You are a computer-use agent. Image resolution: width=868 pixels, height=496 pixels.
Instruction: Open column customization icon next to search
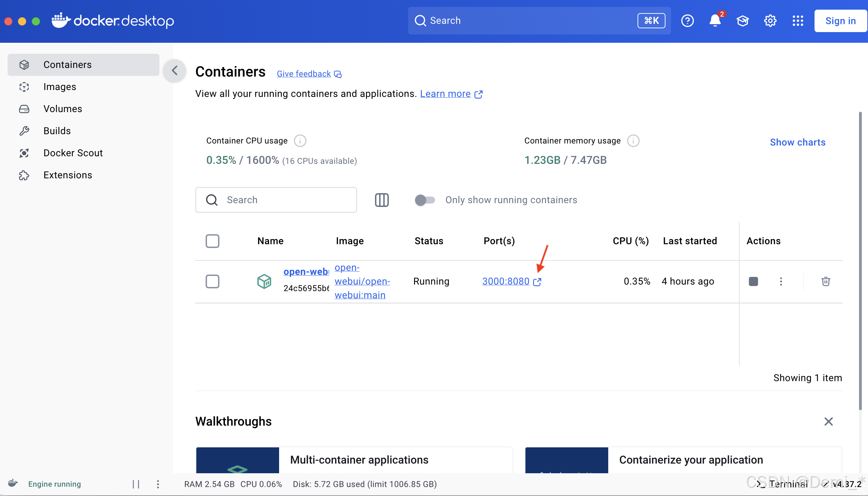click(x=382, y=200)
